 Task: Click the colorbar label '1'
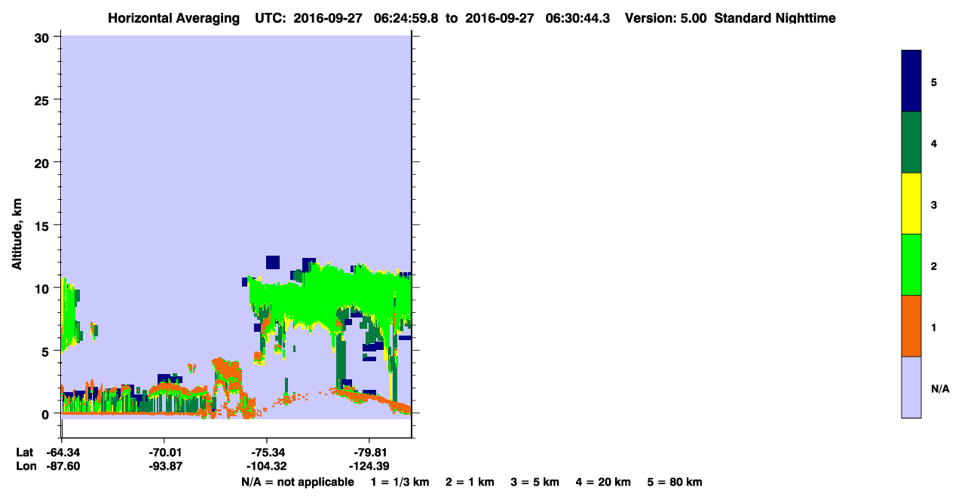click(x=934, y=327)
